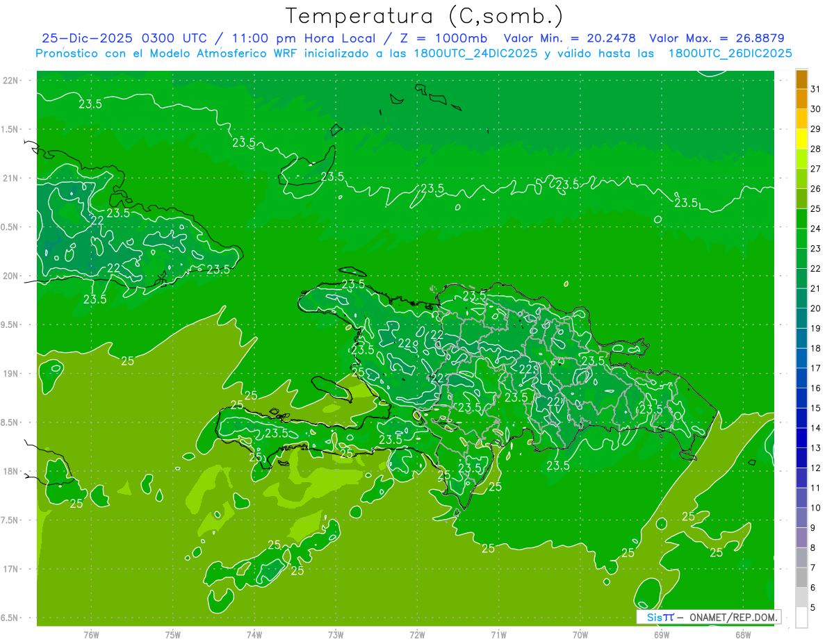The image size is (834, 644).
Task: Click the legend value '28'
Action: click(816, 149)
